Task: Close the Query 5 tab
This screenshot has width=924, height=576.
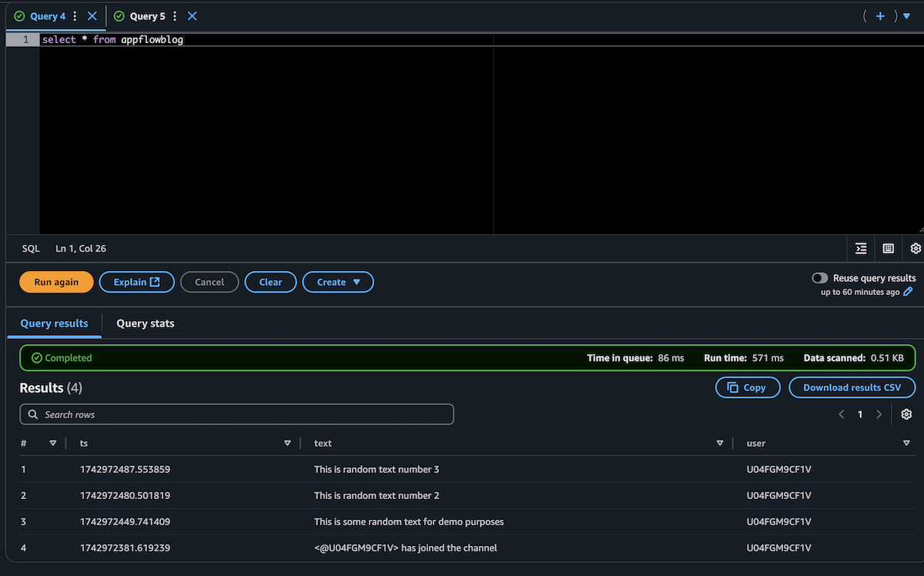Action: 192,16
